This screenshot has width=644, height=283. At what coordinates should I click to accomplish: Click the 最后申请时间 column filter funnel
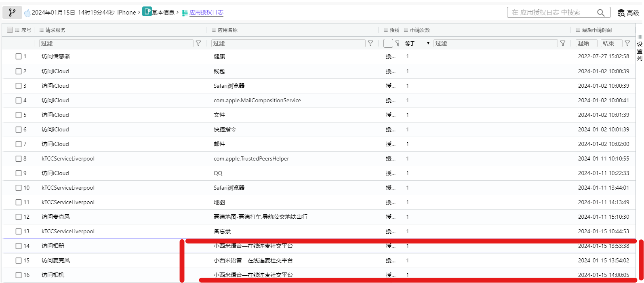point(627,43)
